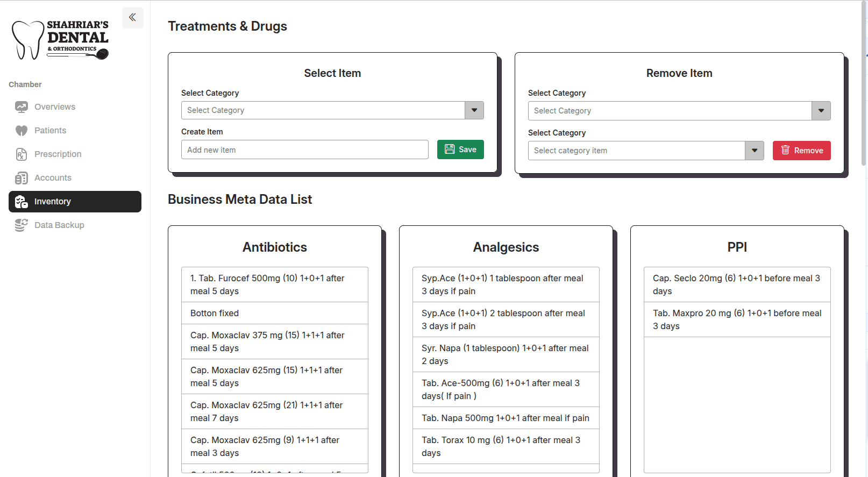868x477 pixels.
Task: Select Botton fixed in Antibiotics list
Action: (274, 313)
